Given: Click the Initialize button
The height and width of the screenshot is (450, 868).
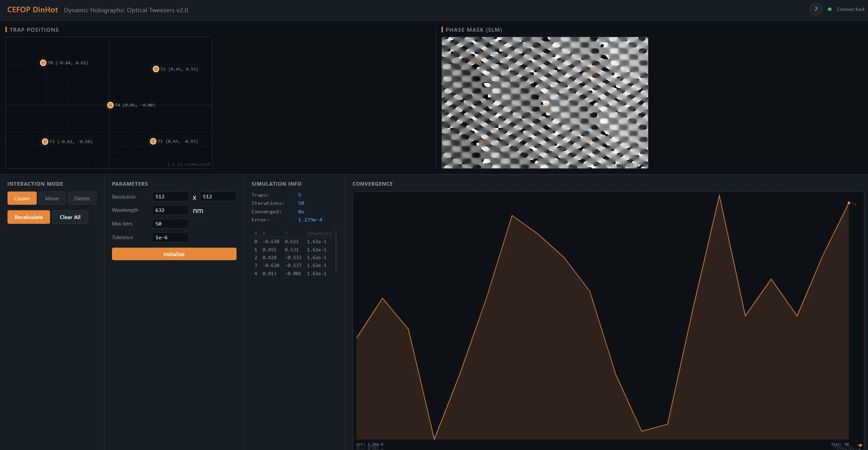Looking at the screenshot, I should [174, 254].
